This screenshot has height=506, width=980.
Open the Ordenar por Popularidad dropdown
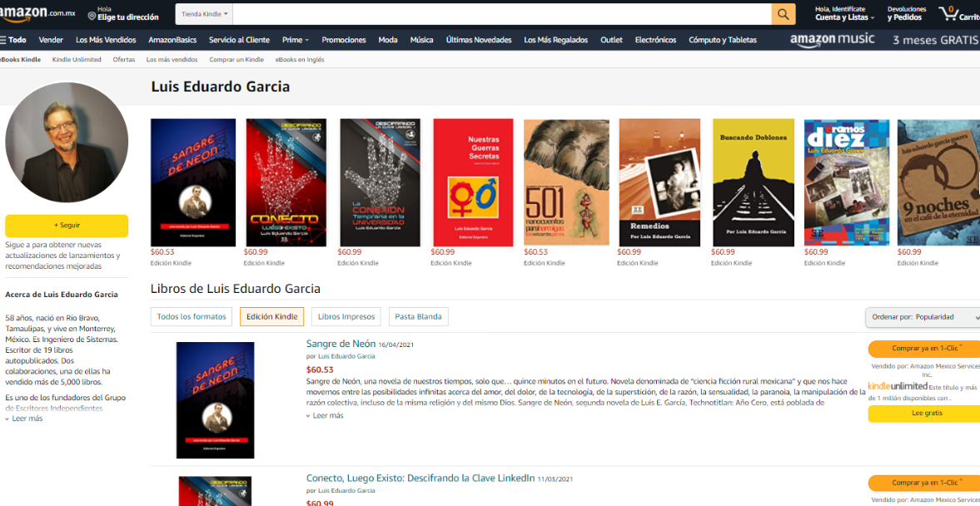(x=923, y=317)
